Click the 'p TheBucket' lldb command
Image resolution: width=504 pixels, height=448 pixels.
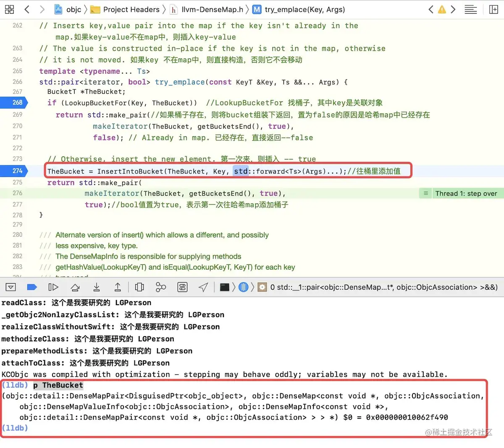[58, 385]
